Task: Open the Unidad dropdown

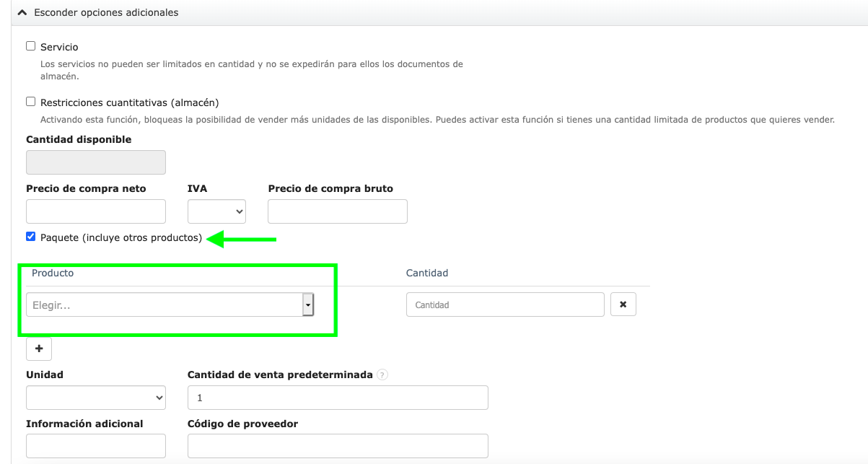Action: [96, 398]
